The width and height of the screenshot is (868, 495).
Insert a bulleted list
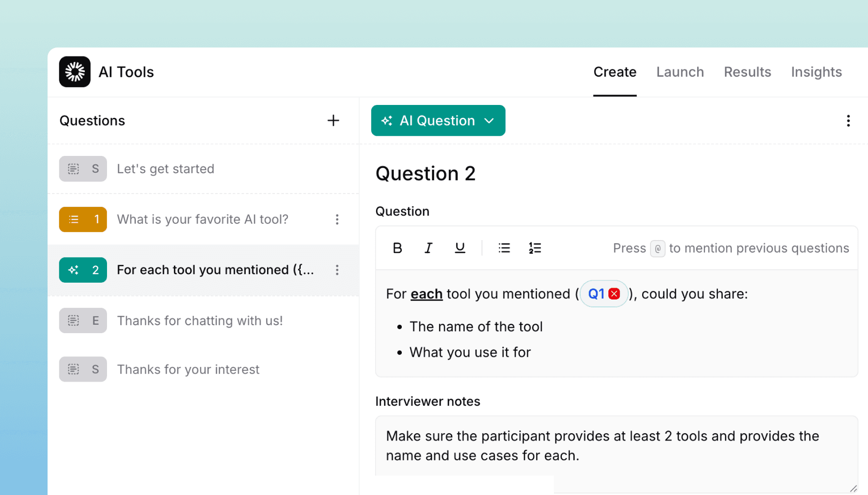pyautogui.click(x=504, y=247)
